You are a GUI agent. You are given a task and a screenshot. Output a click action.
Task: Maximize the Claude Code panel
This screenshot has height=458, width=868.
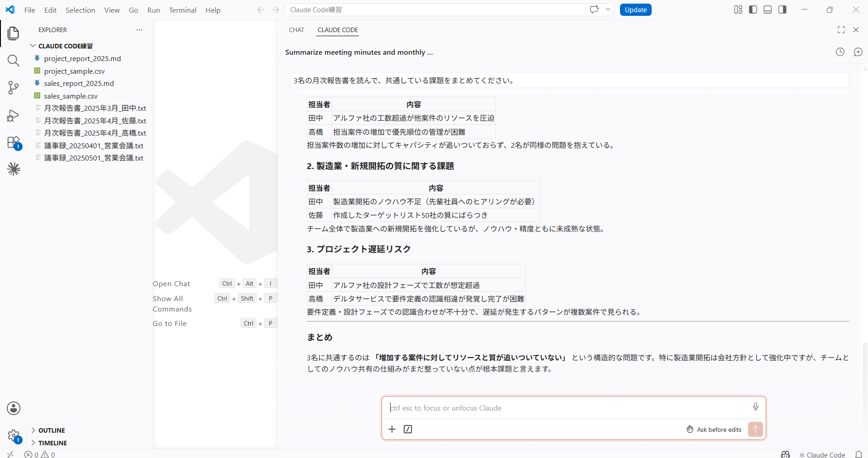(841, 30)
